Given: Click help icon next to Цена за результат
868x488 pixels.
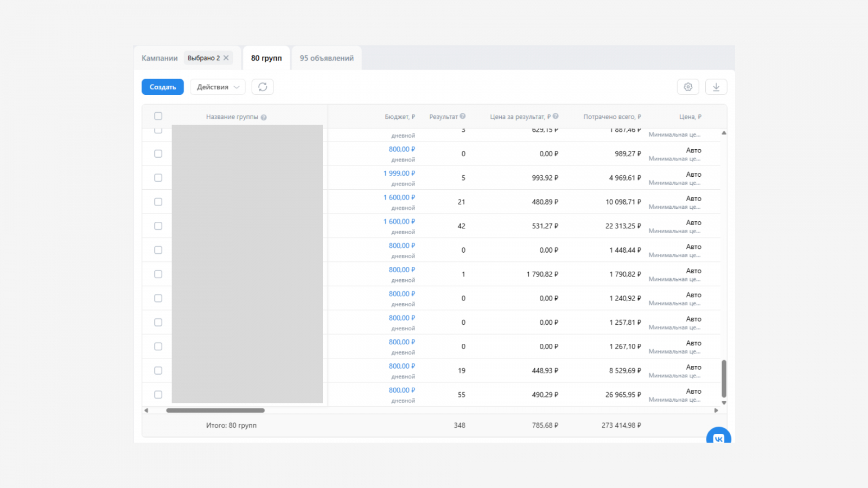Looking at the screenshot, I should point(556,116).
